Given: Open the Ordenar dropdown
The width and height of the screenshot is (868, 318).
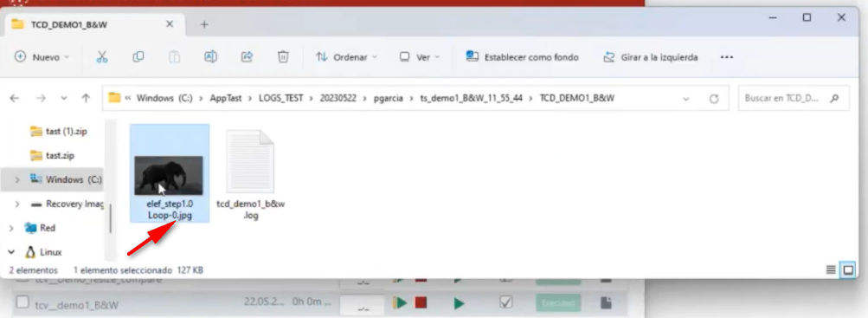Looking at the screenshot, I should click(346, 57).
